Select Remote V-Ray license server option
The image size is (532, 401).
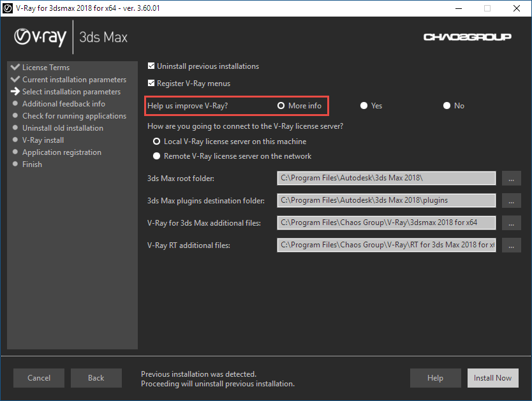(x=156, y=156)
